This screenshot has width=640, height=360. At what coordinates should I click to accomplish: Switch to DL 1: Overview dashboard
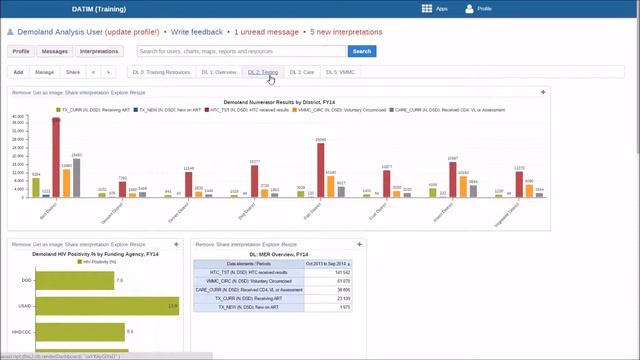(219, 72)
